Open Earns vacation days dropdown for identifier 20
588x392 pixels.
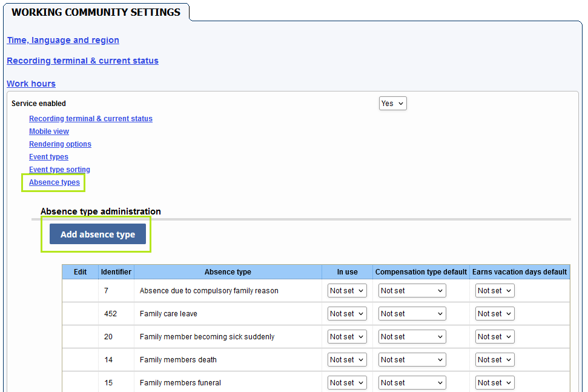click(495, 337)
